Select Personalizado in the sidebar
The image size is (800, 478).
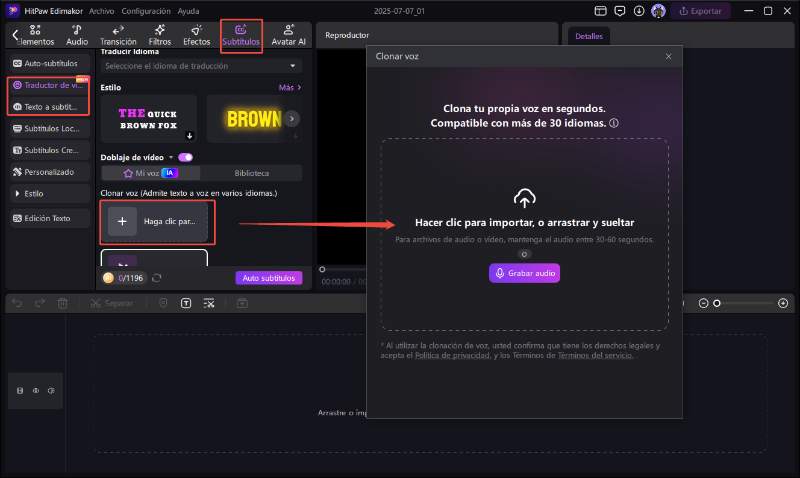coord(48,172)
